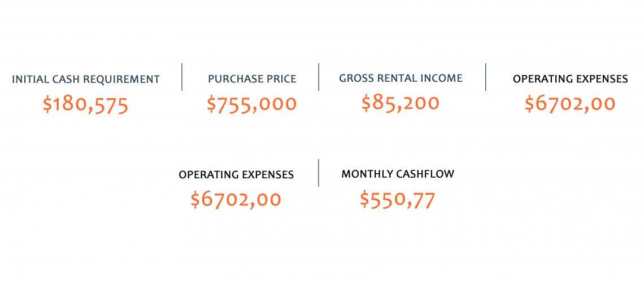Select the $755,000 purchase price value
The height and width of the screenshot is (281, 644).
pyautogui.click(x=251, y=104)
